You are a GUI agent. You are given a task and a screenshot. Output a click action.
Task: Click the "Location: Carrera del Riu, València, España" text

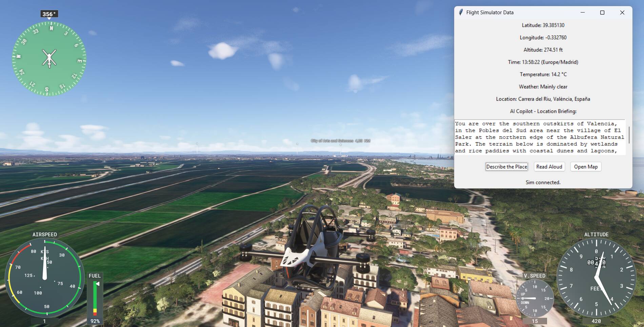click(543, 99)
